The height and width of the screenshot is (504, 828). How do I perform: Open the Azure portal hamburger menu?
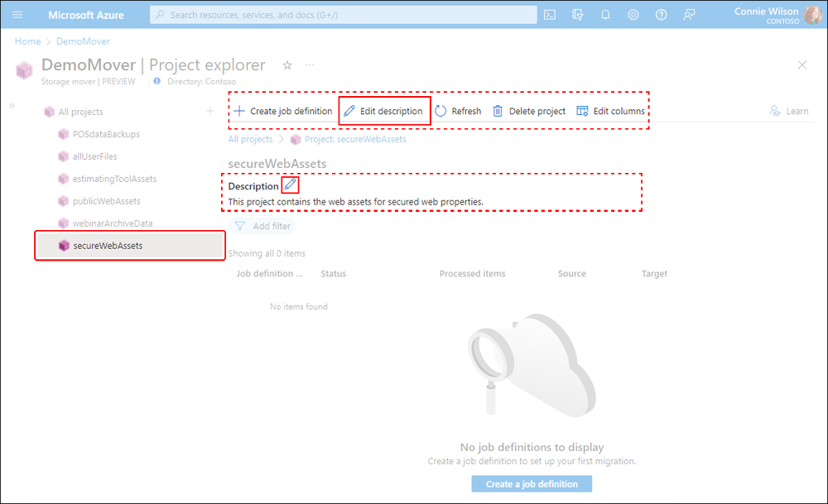tap(17, 15)
